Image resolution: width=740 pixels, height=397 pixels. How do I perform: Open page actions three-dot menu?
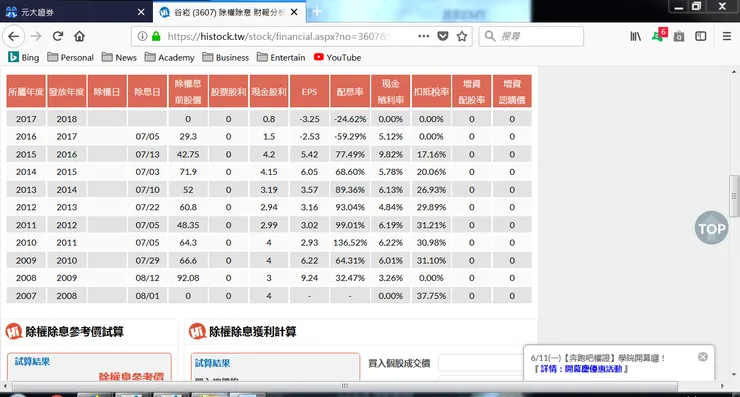click(424, 36)
